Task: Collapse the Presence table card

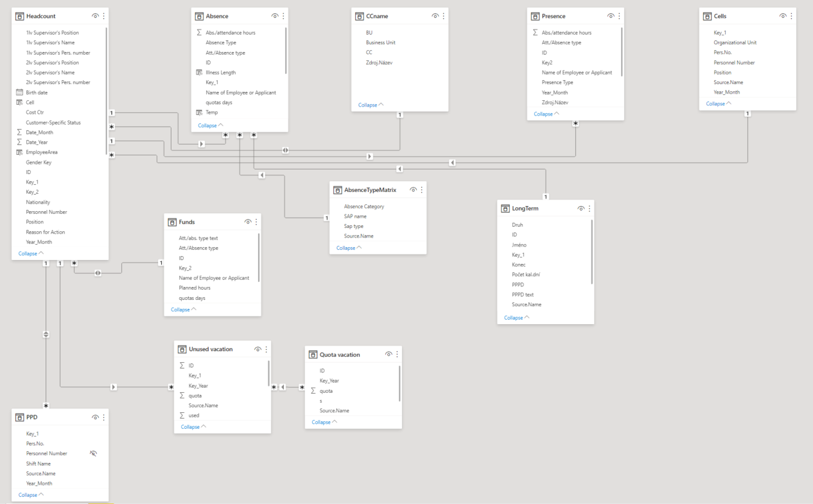Action: coord(546,114)
